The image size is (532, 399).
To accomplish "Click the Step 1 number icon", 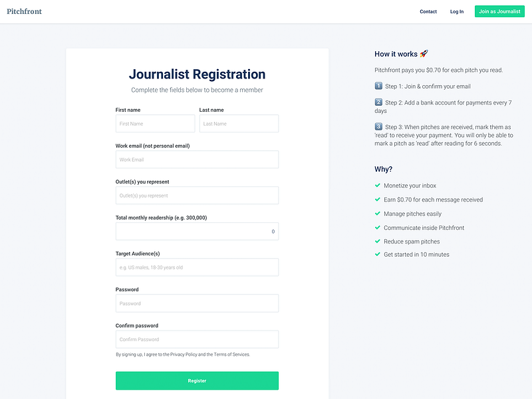I will coord(378,86).
